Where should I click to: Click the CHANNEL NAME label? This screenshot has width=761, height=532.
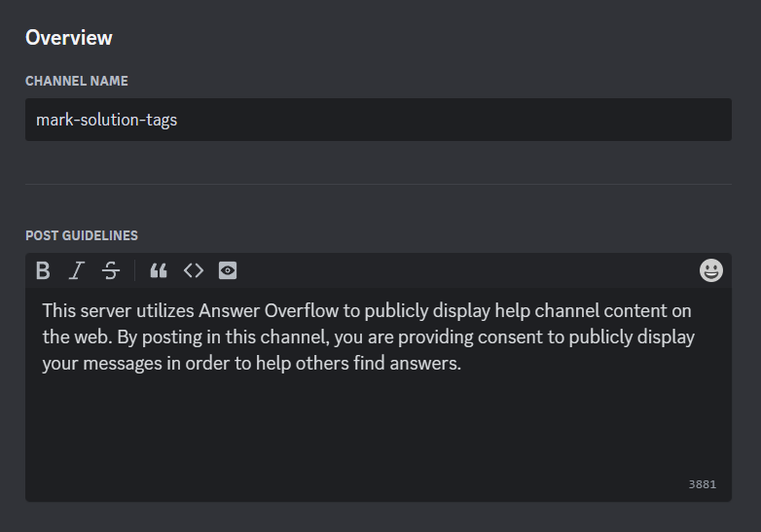pyautogui.click(x=77, y=81)
